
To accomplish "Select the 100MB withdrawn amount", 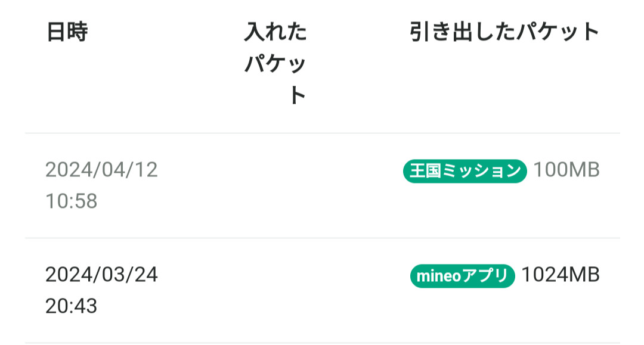I will click(x=566, y=171).
